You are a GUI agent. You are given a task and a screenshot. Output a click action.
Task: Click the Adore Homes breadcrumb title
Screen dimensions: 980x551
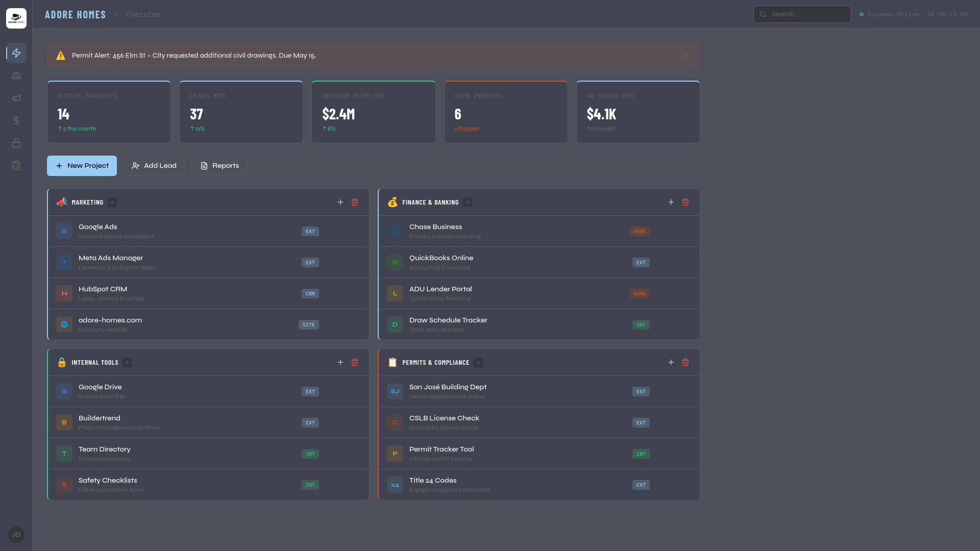pos(76,15)
